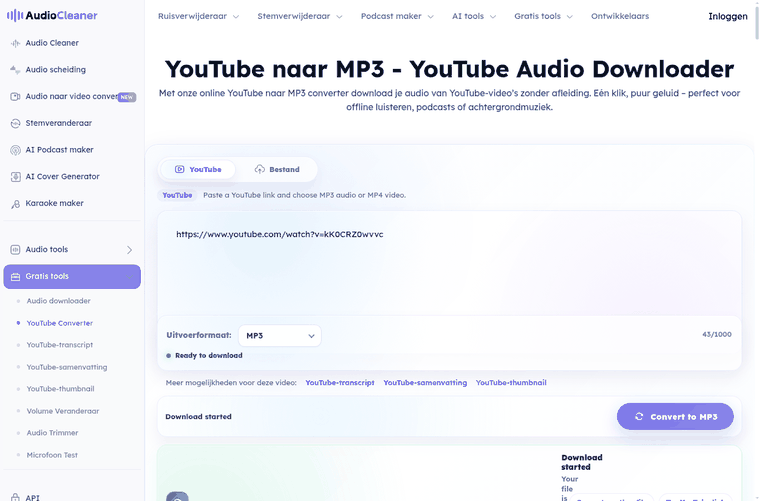Open Karaoke maker sidebar item
The width and height of the screenshot is (760, 501).
point(72,204)
